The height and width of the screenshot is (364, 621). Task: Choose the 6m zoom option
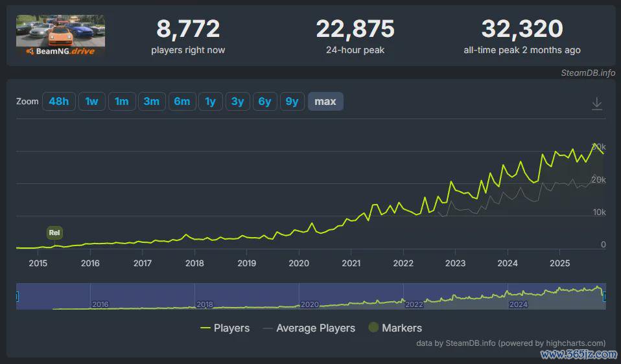[x=182, y=102]
